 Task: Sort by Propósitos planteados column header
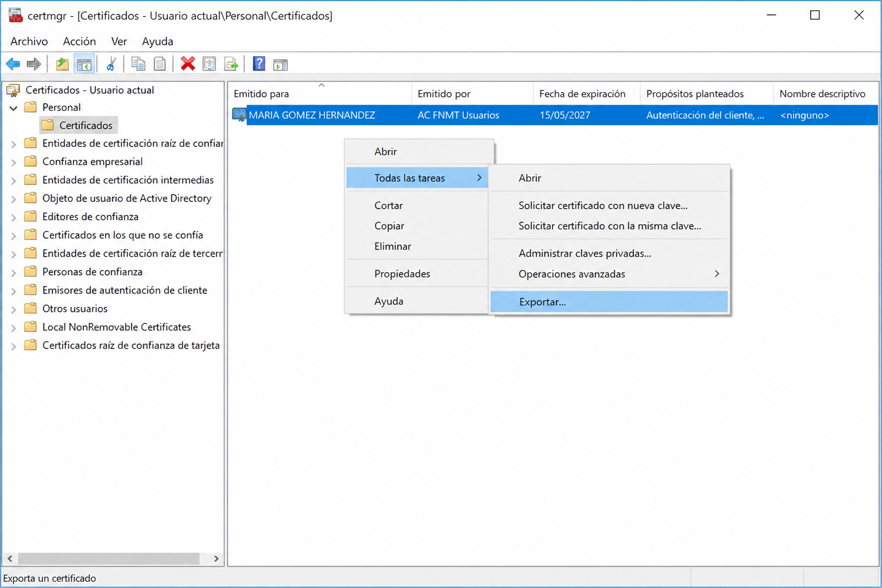[x=706, y=94]
